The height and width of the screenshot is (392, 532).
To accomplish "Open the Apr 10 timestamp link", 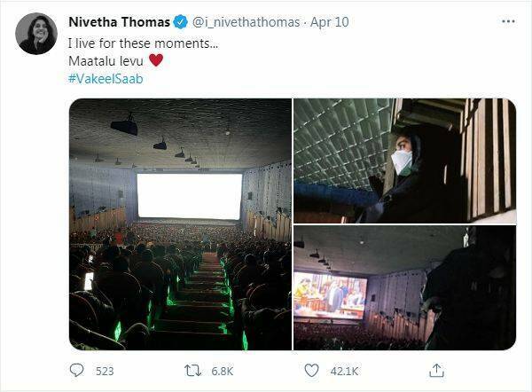I will (330, 22).
